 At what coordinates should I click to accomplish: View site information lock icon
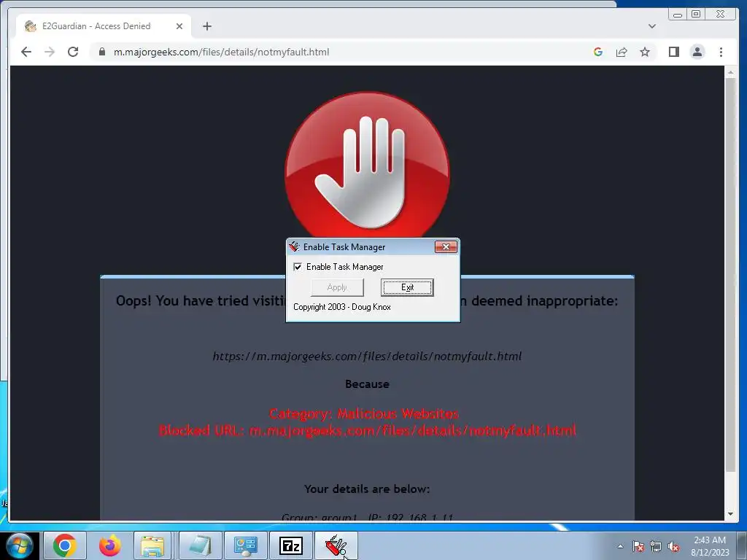102,52
